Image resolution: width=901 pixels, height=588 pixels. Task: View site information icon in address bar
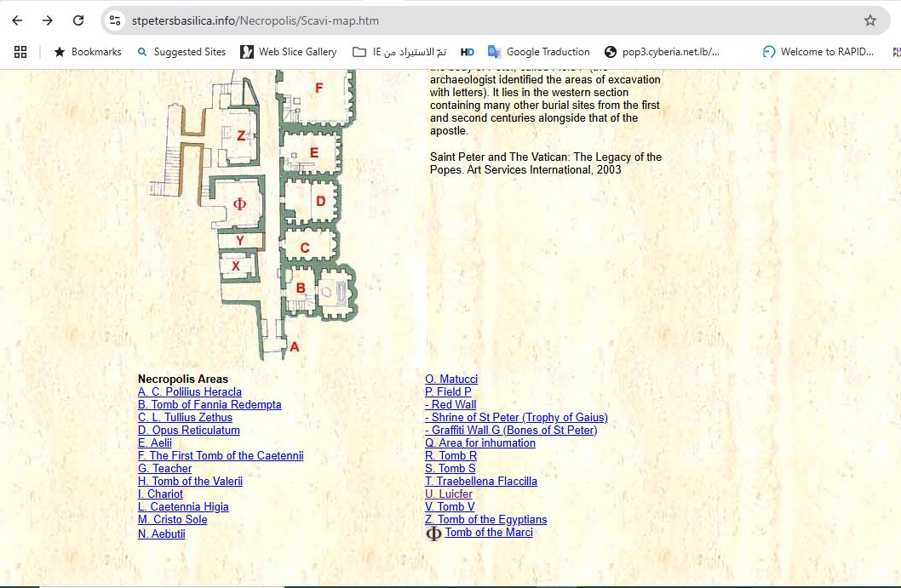pyautogui.click(x=116, y=20)
